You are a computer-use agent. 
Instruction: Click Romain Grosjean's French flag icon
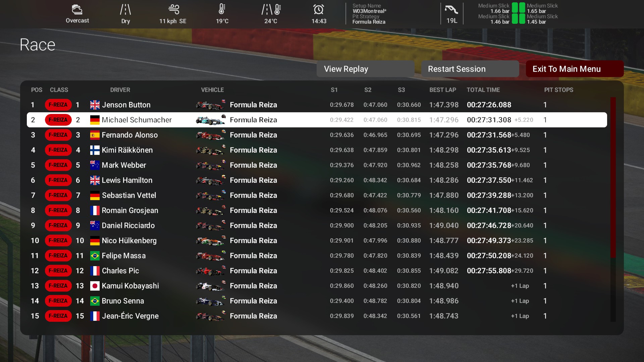[x=95, y=210]
